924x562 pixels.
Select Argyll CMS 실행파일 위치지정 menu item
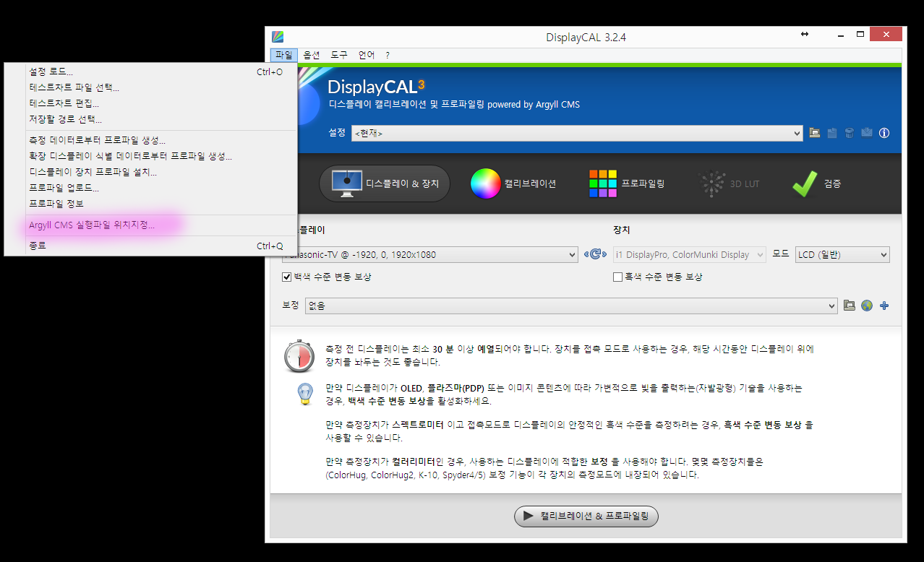92,225
